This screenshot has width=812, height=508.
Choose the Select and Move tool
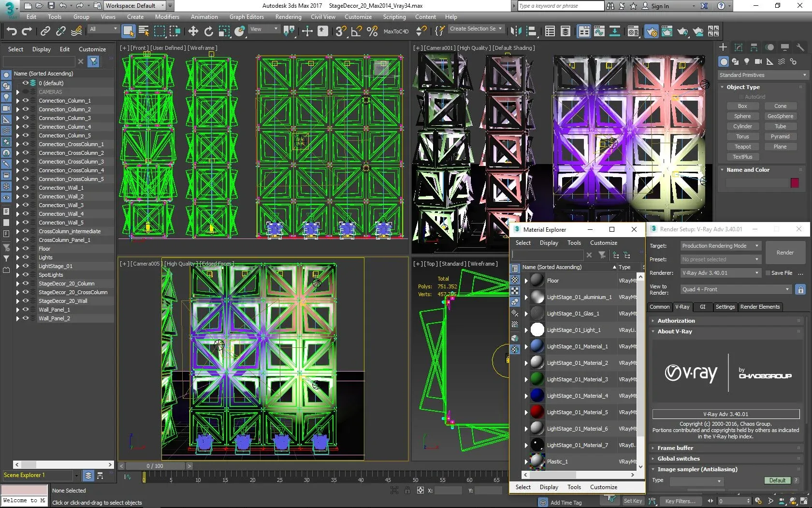point(193,31)
